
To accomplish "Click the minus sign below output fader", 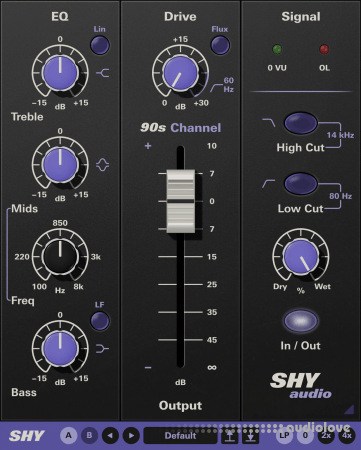I will (x=148, y=367).
